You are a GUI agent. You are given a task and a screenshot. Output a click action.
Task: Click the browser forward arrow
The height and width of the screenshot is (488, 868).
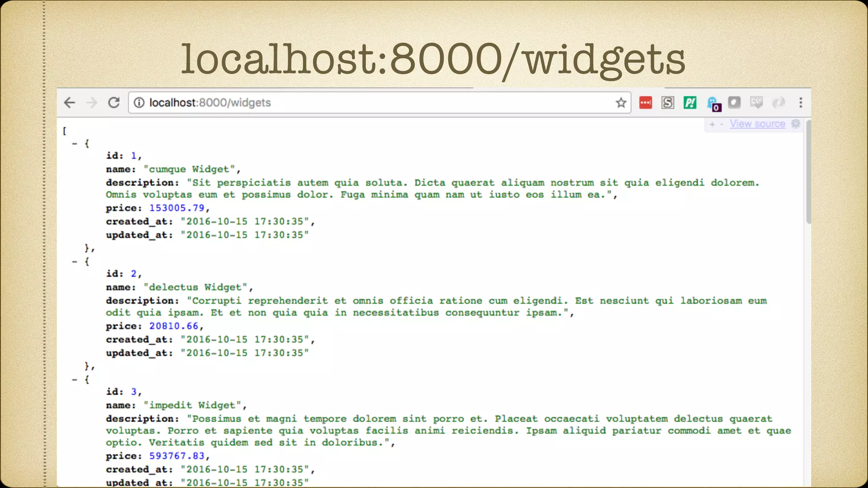pos(92,103)
